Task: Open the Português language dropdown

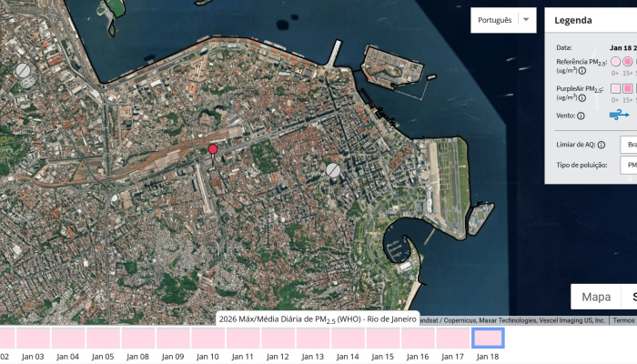Action: (x=505, y=20)
